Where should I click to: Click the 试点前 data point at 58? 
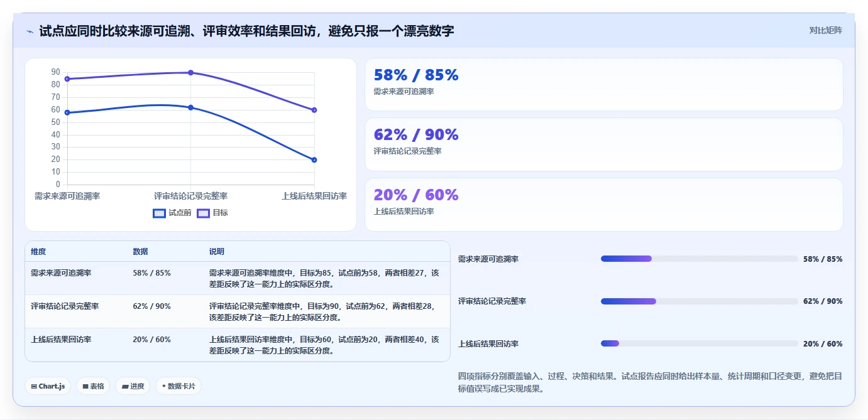point(67,112)
